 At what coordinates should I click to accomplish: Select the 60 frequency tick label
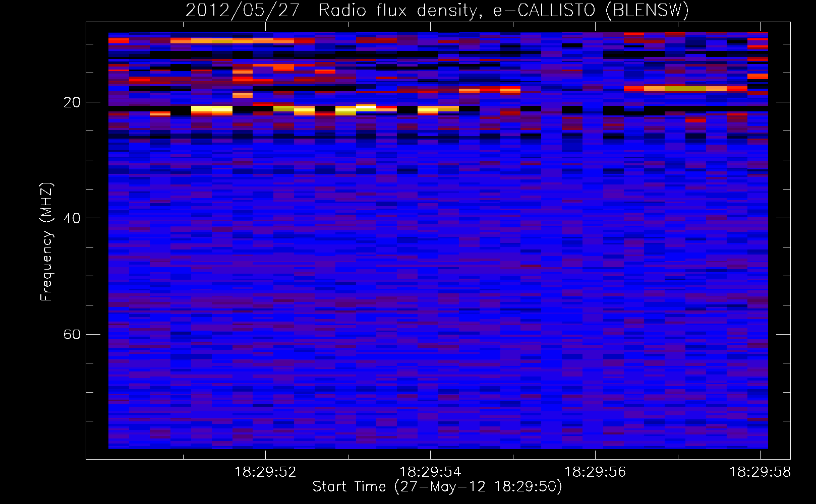click(x=72, y=334)
